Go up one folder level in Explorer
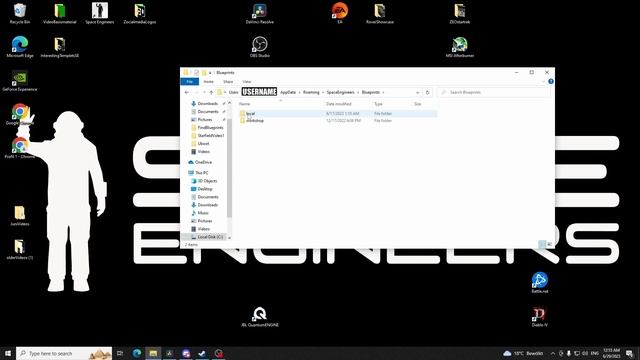The height and width of the screenshot is (360, 640). click(x=211, y=93)
